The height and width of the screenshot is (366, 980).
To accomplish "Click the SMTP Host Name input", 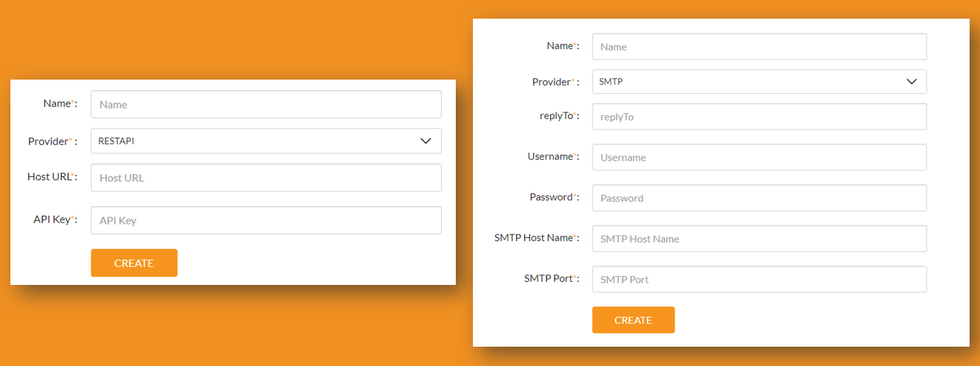I will click(x=758, y=239).
